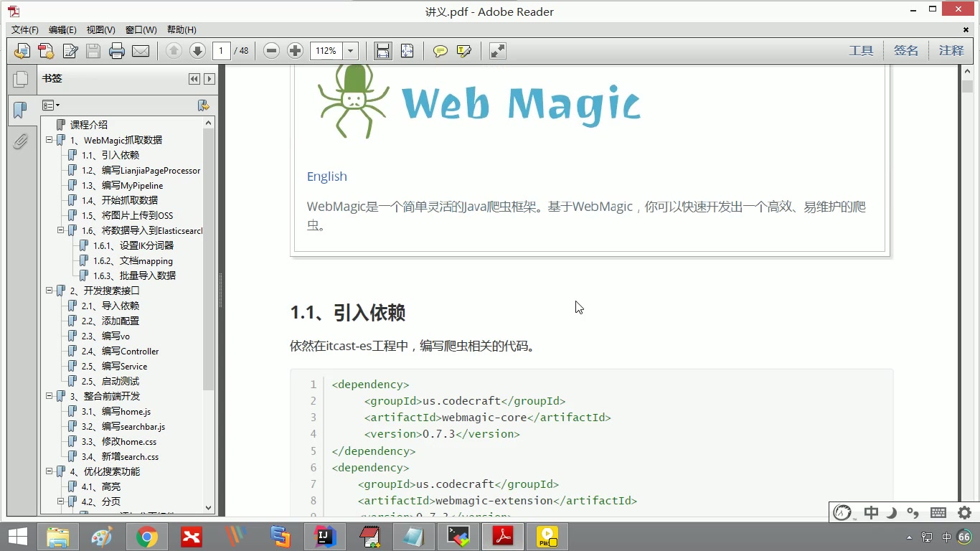Jump to bookmark 1.5、将图片上传到OSS
The width and height of the screenshot is (980, 551).
127,215
